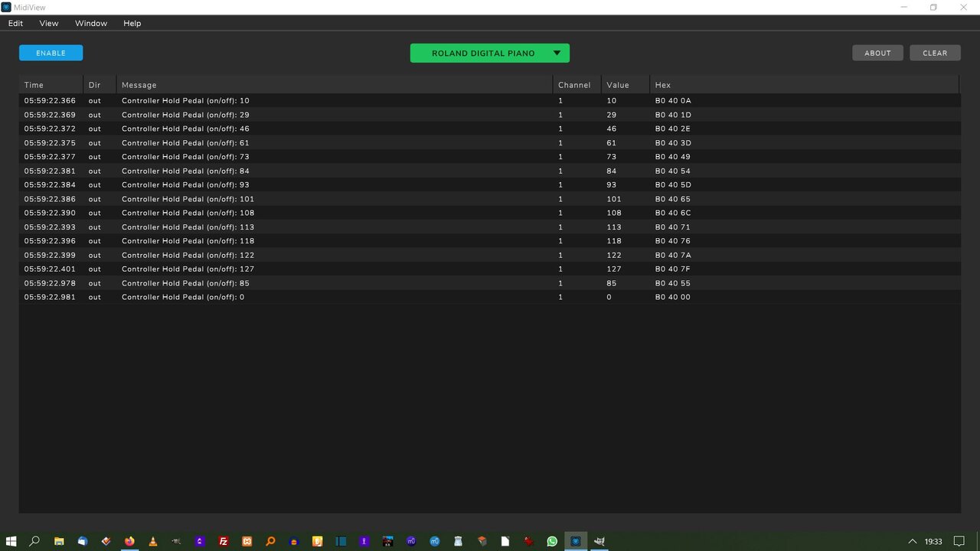This screenshot has width=980, height=551.
Task: Click the timestamp 05:59:22.401
Action: [x=50, y=269]
